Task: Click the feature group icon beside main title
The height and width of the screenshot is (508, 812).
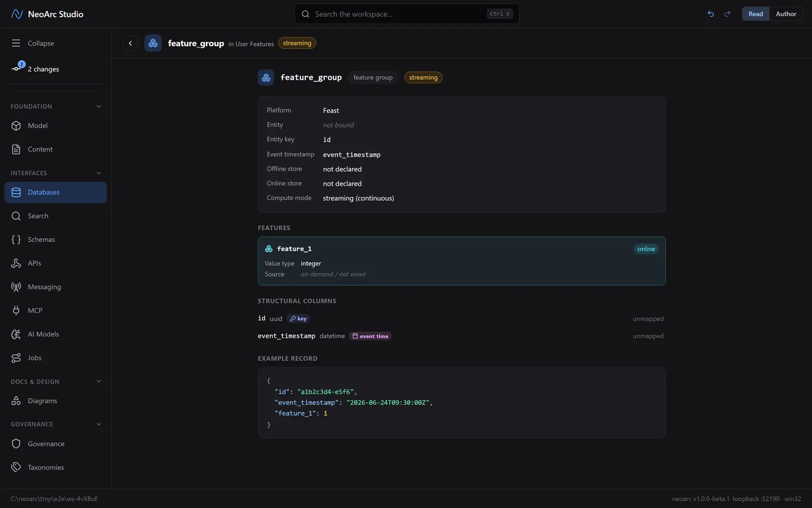Action: (x=266, y=77)
